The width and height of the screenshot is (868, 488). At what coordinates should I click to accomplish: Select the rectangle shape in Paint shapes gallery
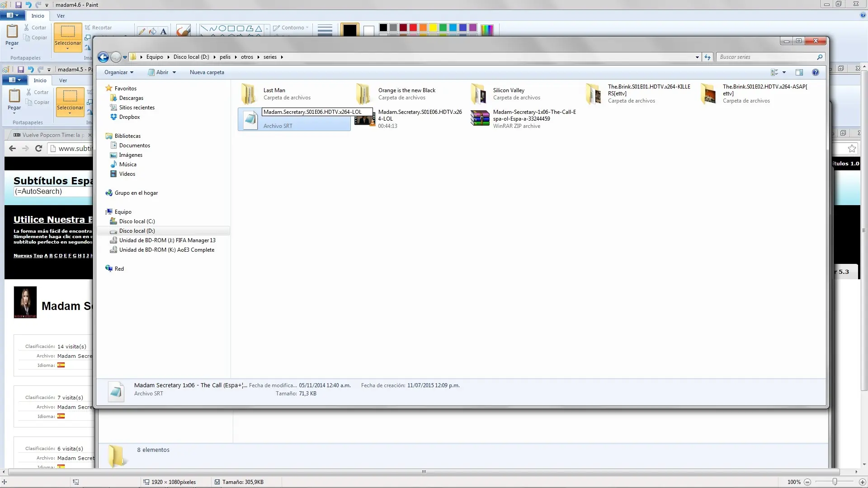[x=231, y=28]
